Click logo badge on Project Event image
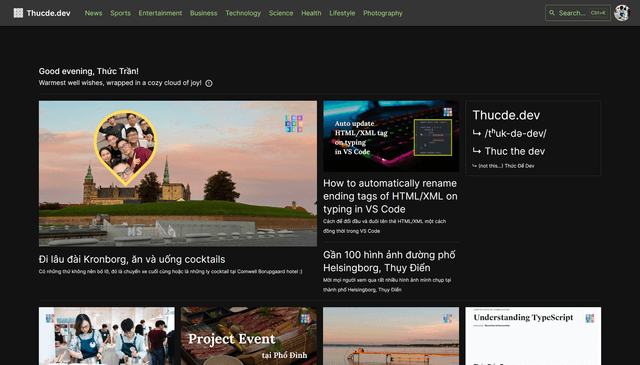Screen dimensions: 640x365 click(305, 318)
